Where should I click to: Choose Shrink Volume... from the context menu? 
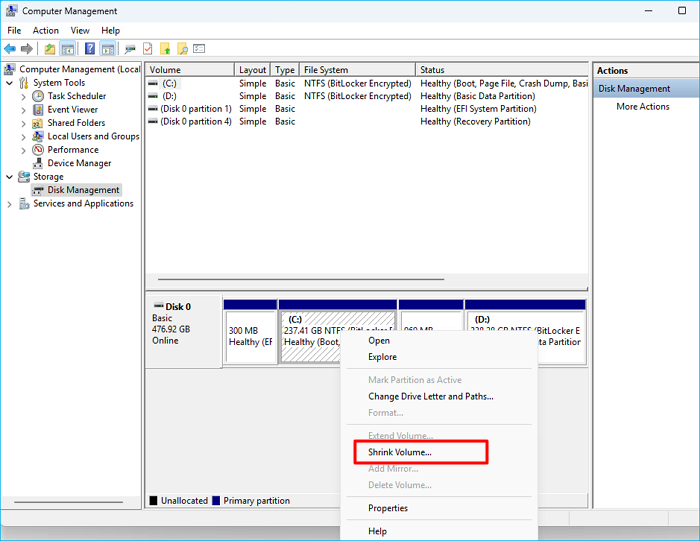(399, 452)
